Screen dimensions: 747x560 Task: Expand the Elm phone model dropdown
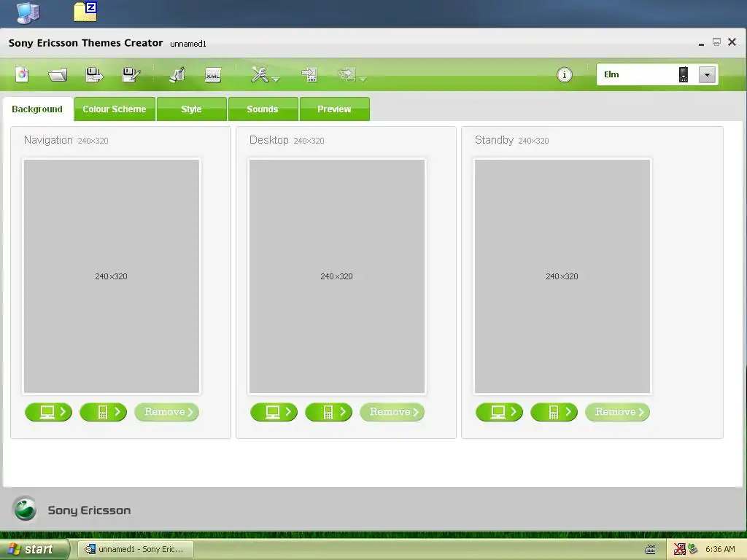click(707, 75)
